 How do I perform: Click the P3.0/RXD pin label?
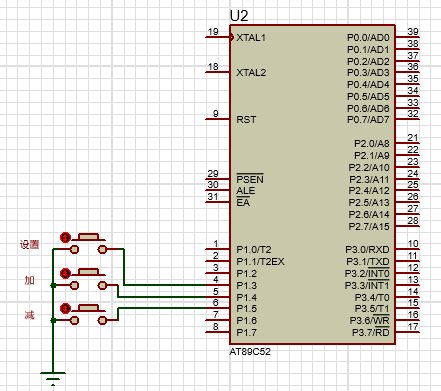point(367,250)
